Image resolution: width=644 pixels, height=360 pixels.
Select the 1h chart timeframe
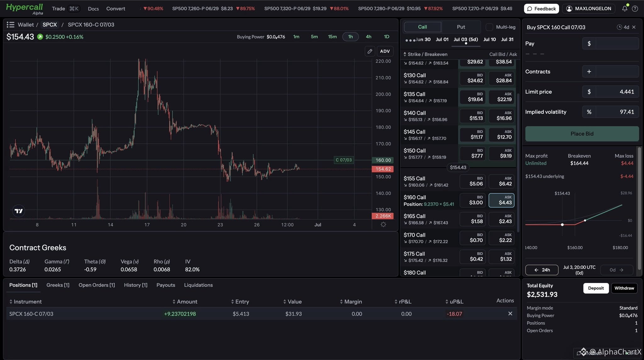350,37
